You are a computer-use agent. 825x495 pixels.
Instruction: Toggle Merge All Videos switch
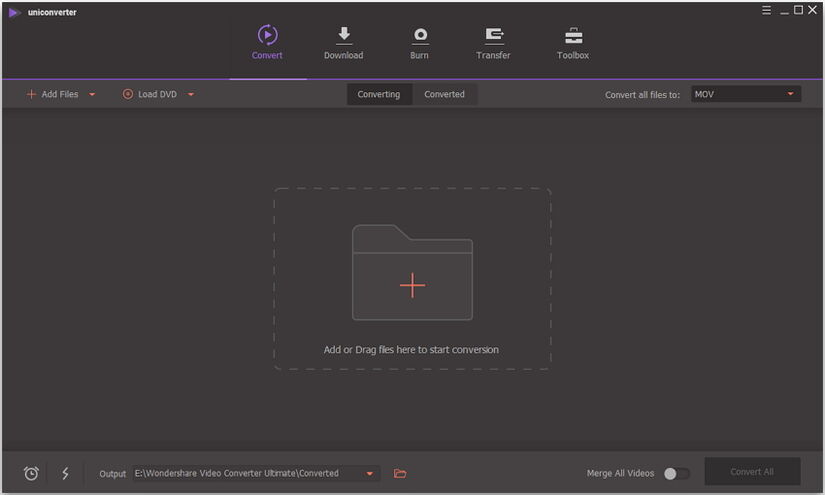[676, 473]
